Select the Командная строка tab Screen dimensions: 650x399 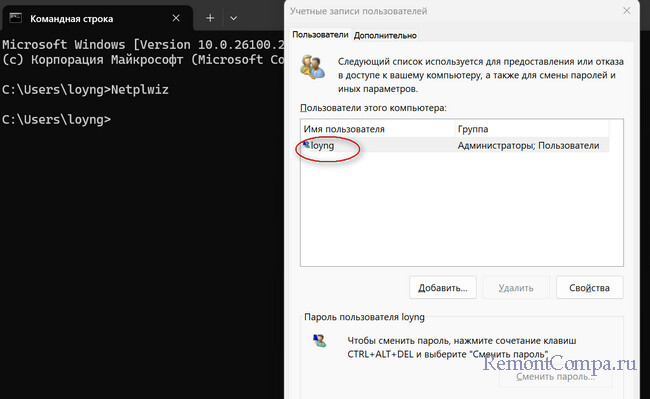(98, 18)
